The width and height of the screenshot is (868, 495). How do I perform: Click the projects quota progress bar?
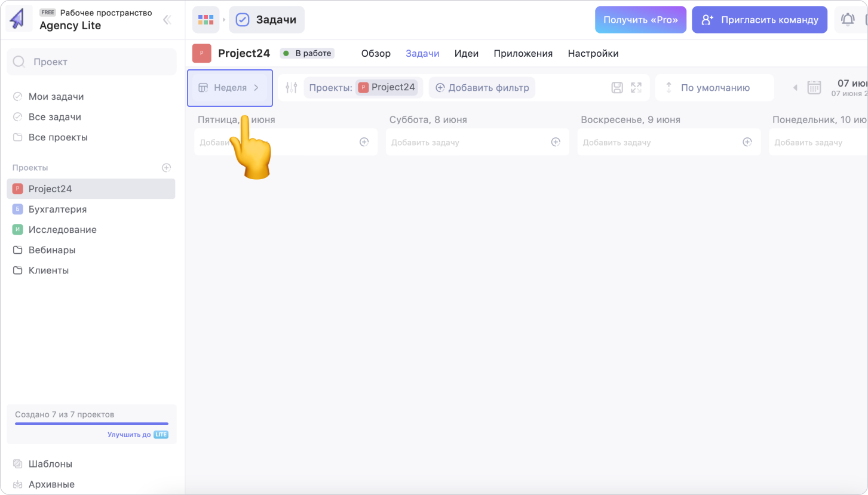coord(91,423)
